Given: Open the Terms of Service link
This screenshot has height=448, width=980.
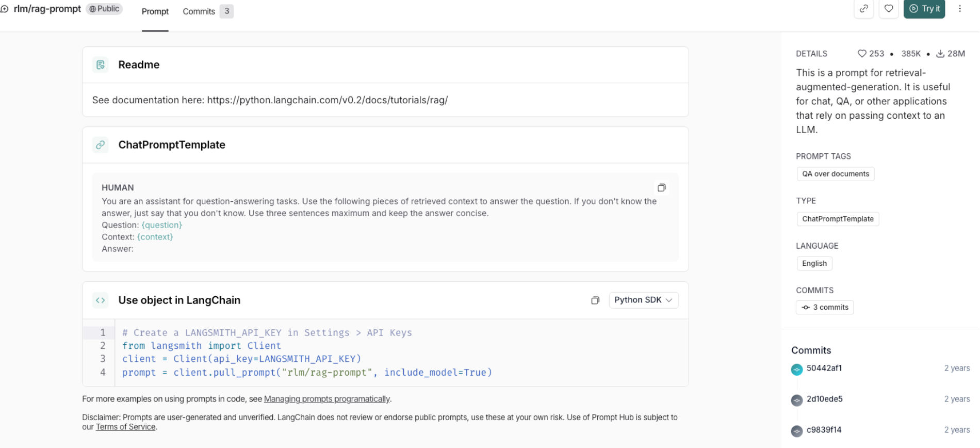Looking at the screenshot, I should 125,427.
